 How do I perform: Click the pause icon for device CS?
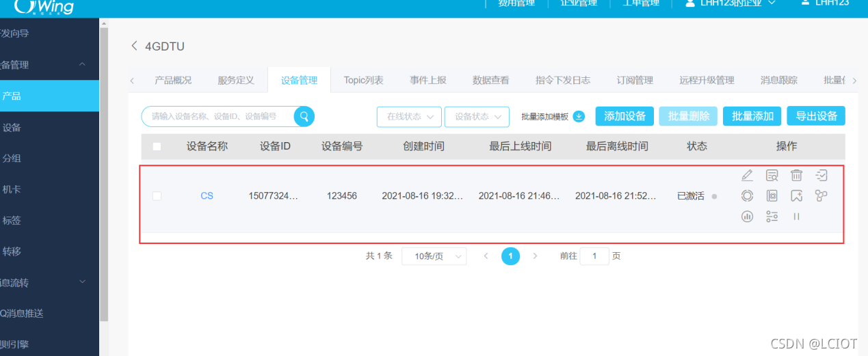(x=796, y=217)
